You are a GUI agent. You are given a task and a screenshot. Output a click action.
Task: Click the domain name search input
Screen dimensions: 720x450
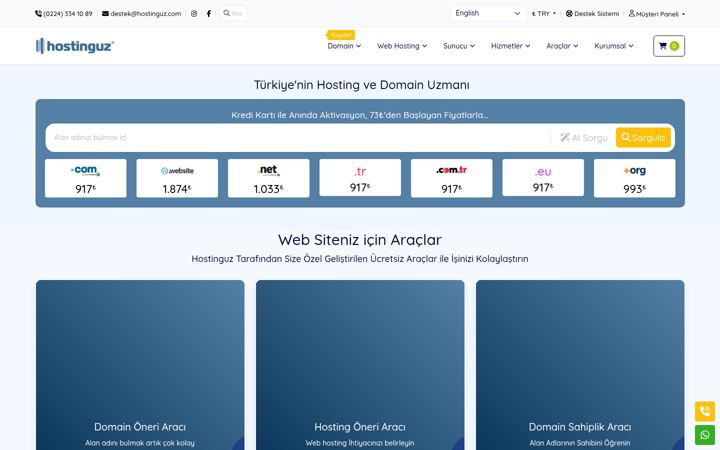pos(298,137)
